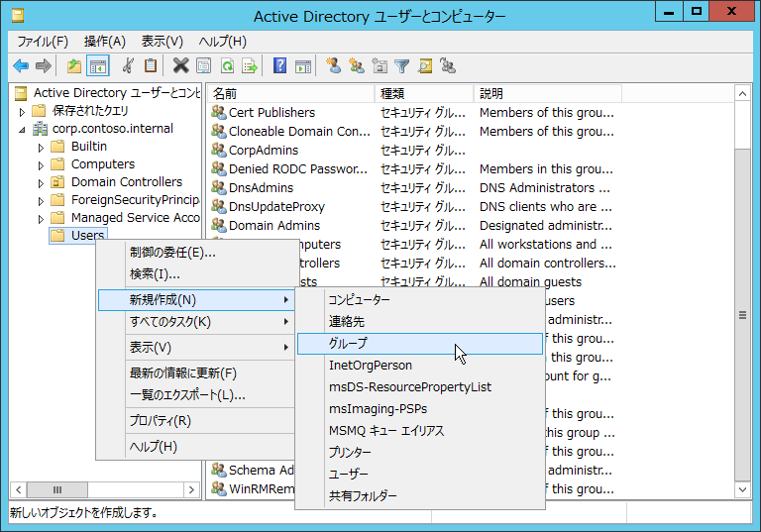The image size is (761, 532).
Task: Choose ユーザー in the new-object submenu
Action: [420, 474]
